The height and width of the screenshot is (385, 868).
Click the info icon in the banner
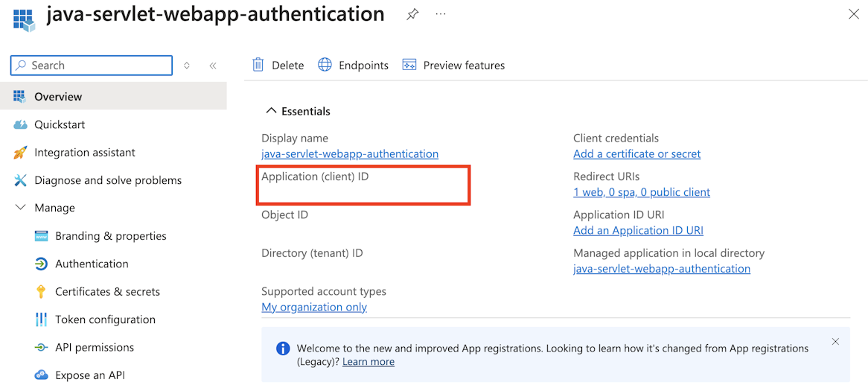tap(283, 349)
